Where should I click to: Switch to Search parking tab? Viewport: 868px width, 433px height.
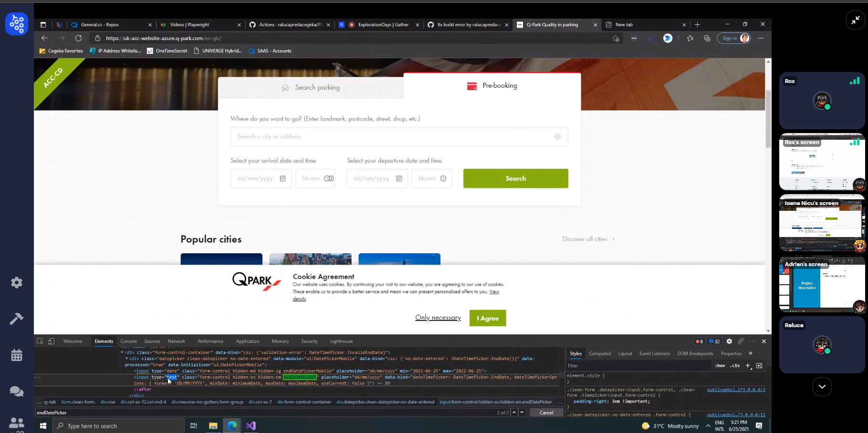pyautogui.click(x=311, y=87)
